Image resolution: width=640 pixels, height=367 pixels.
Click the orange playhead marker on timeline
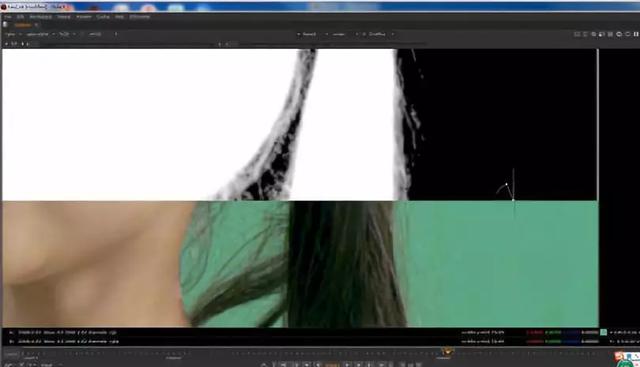point(448,351)
